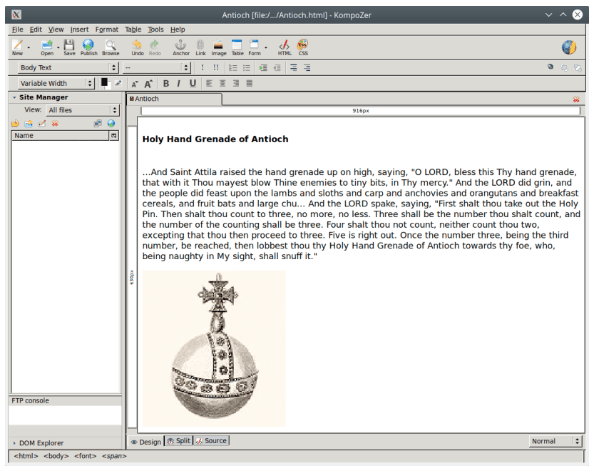Open the Variable Width font dropdown
The height and width of the screenshot is (473, 600).
pos(56,83)
